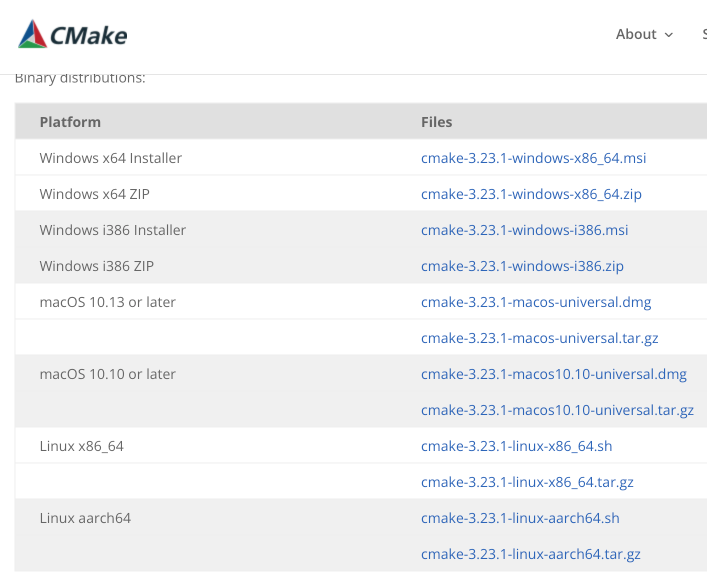Download cmake-3.23.1-linux-x86_64.tar.gz

coord(527,483)
